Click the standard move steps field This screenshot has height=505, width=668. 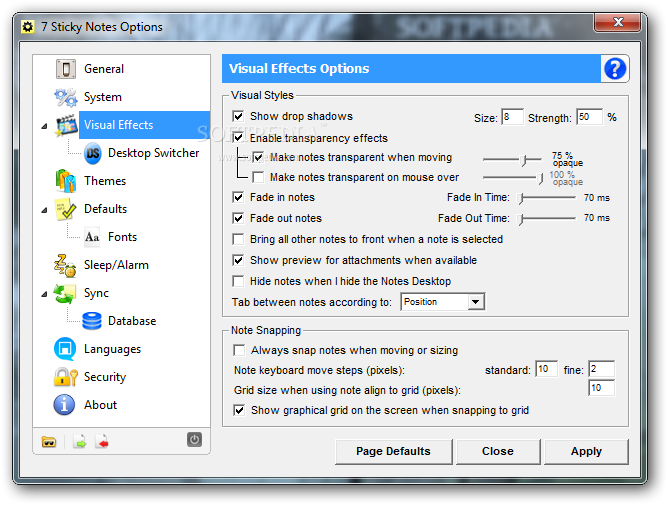click(547, 369)
